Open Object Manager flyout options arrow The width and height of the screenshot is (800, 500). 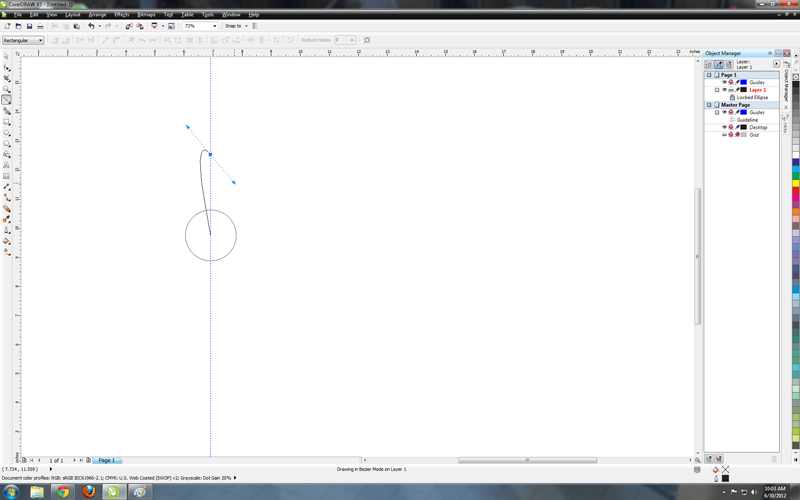[776, 64]
